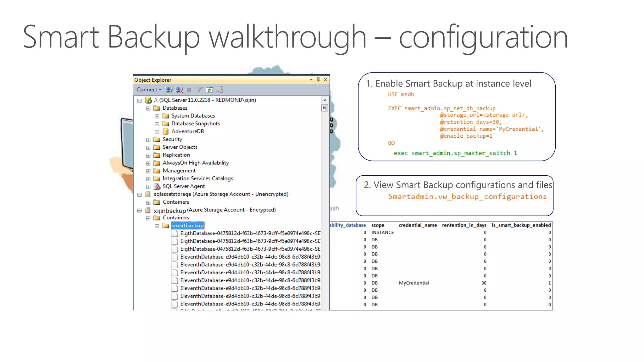
Task: Click the Refresh toolbar icon
Action: coord(209,90)
